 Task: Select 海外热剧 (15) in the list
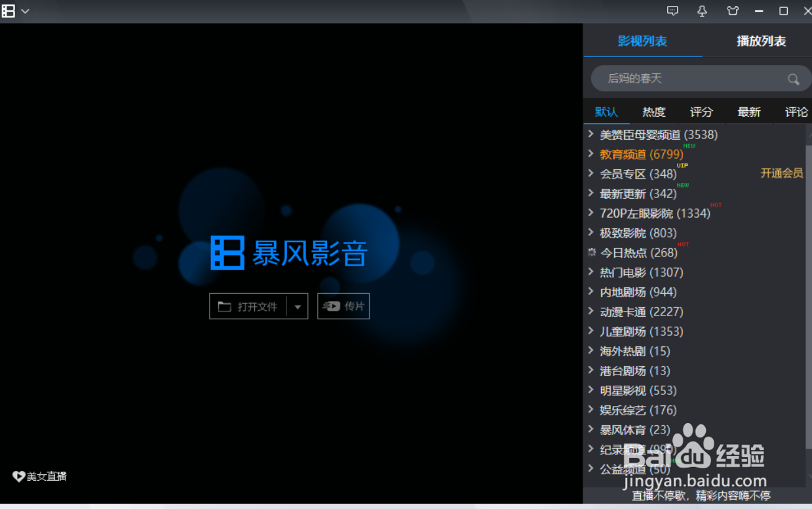click(635, 351)
